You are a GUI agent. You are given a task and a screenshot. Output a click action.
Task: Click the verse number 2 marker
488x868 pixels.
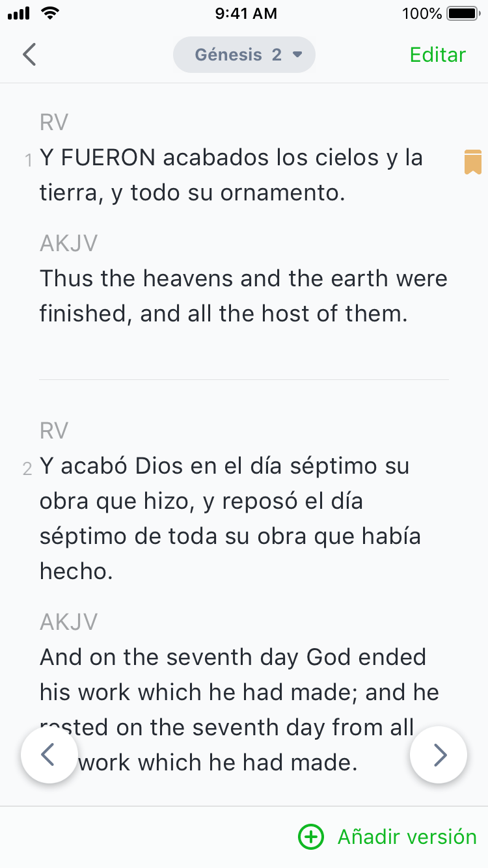[27, 468]
